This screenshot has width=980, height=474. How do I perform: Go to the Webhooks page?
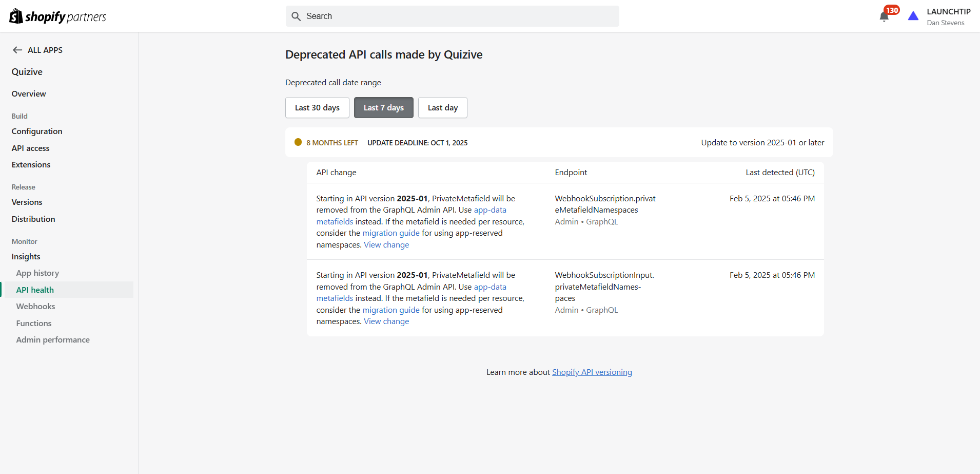(35, 307)
